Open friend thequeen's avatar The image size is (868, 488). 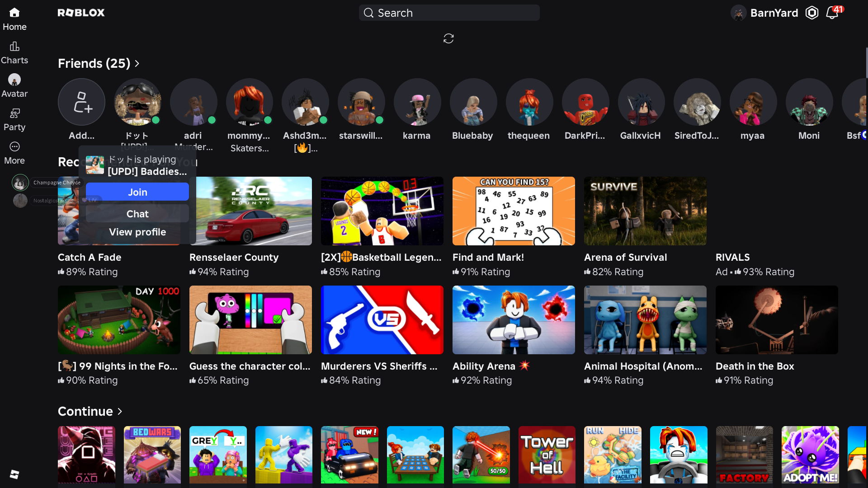[529, 102]
